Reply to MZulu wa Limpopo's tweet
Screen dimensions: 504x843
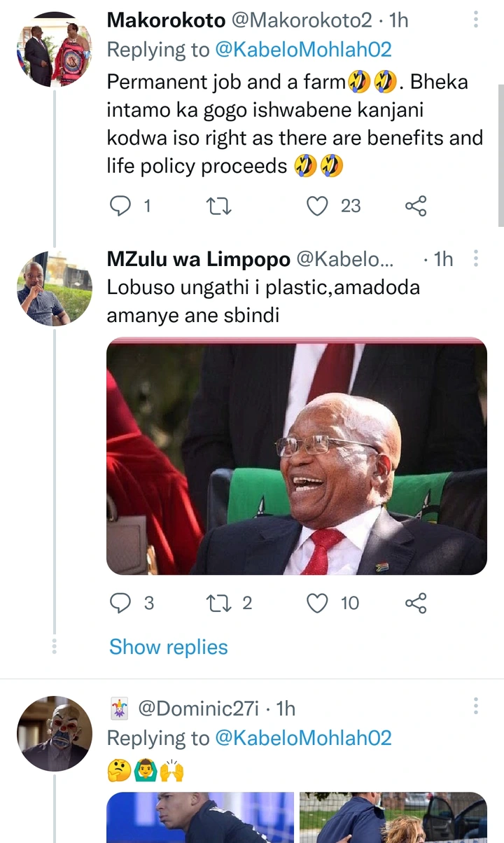[122, 603]
